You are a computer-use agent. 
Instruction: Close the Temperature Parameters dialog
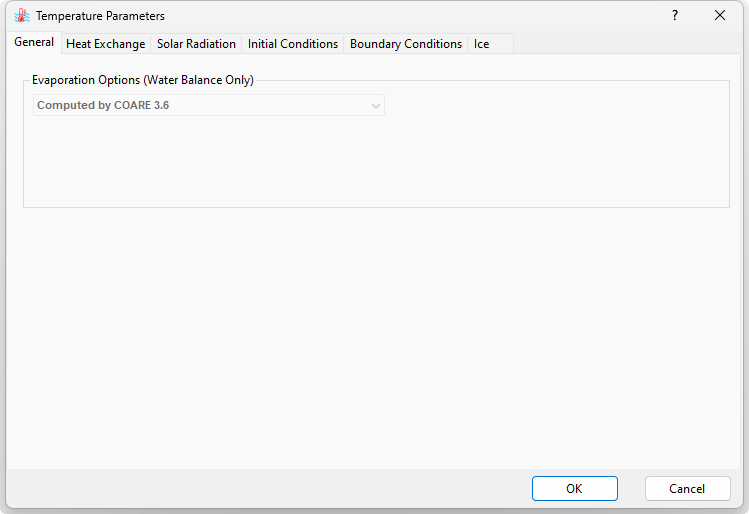coord(720,16)
